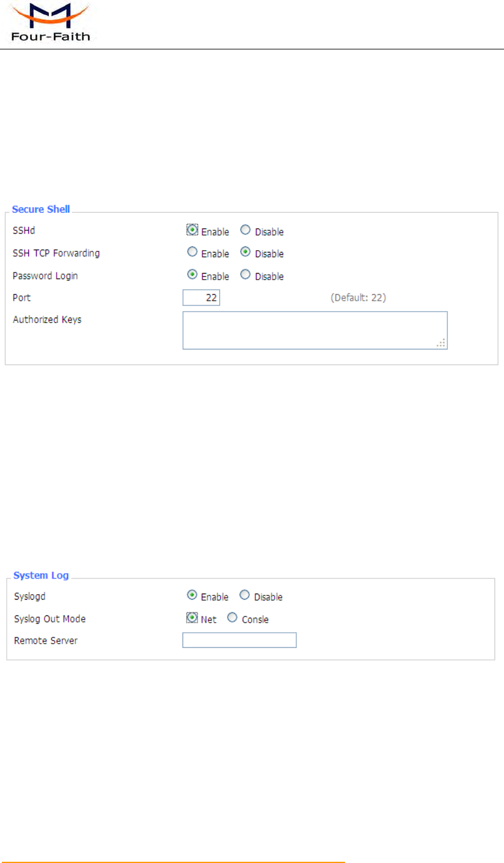Click the (Default: 22) hint text

[358, 298]
